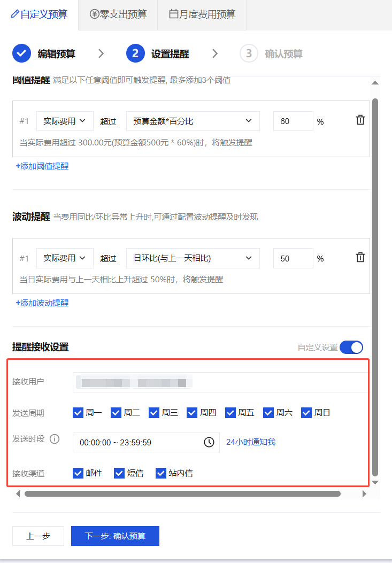Click the 提醒接收设置 heading
The height and width of the screenshot is (563, 392).
[40, 347]
